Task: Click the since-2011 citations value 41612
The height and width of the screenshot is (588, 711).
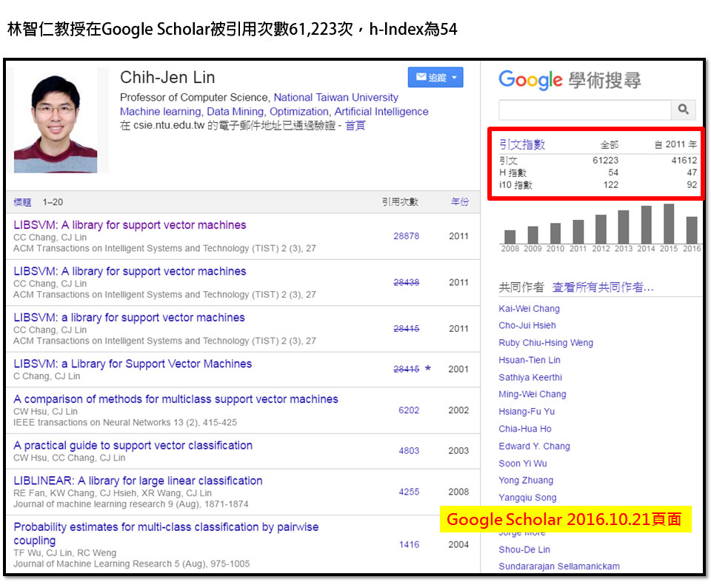Action: pos(684,160)
